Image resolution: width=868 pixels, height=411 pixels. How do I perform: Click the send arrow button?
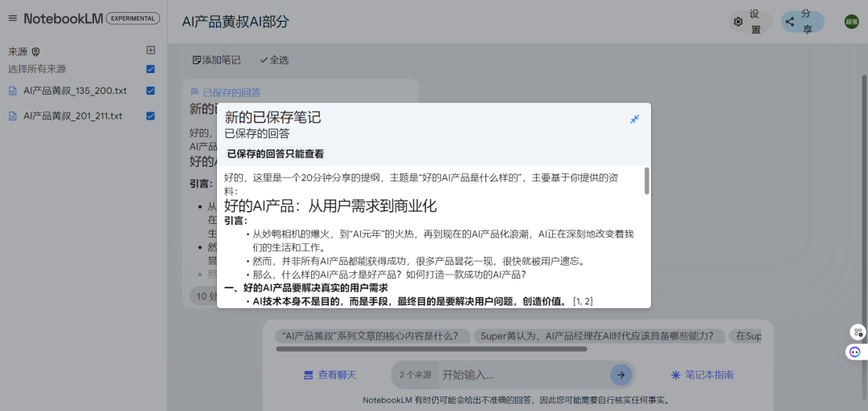tap(620, 375)
